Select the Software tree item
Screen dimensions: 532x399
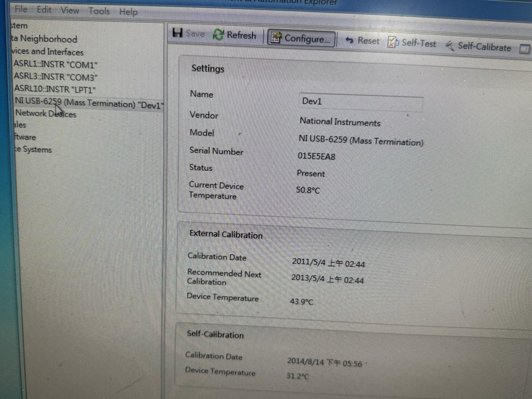point(25,137)
